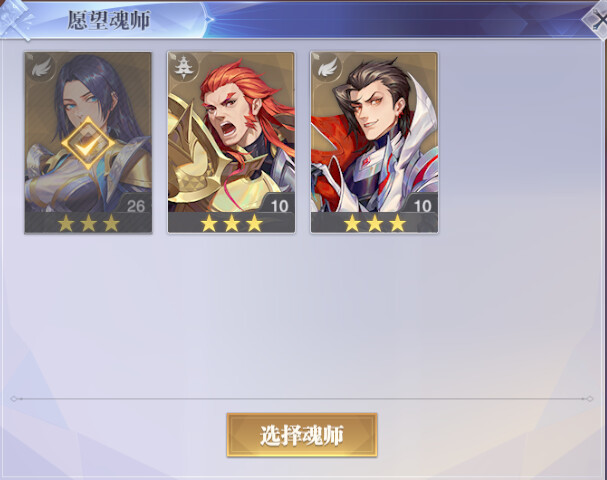Click the wing class icon on brown-haired man card
This screenshot has height=480, width=607.
(327, 68)
